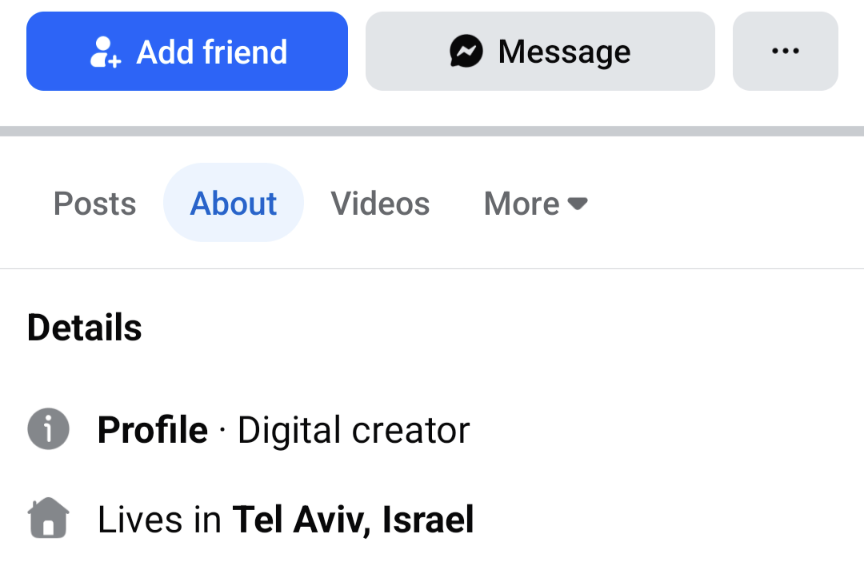Click the Digital creator text

pos(353,431)
